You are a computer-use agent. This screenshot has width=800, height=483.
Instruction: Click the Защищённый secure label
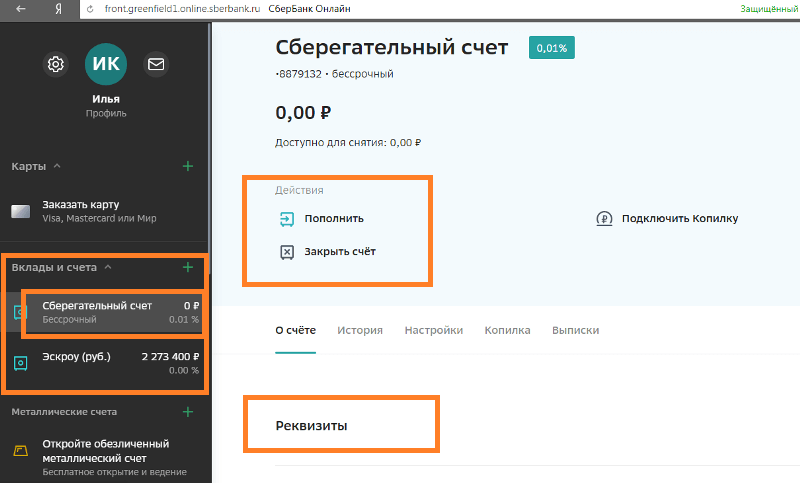(x=769, y=9)
